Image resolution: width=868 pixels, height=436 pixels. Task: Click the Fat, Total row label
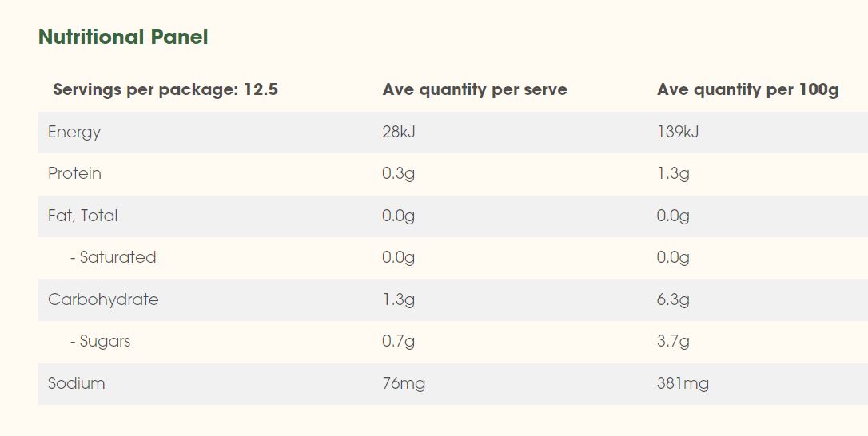(x=82, y=216)
